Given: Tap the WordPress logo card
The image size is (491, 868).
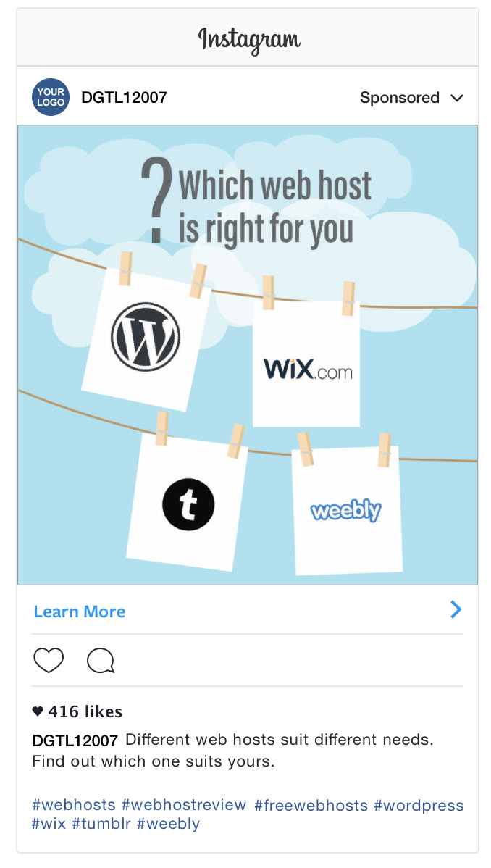Looking at the screenshot, I should point(147,339).
